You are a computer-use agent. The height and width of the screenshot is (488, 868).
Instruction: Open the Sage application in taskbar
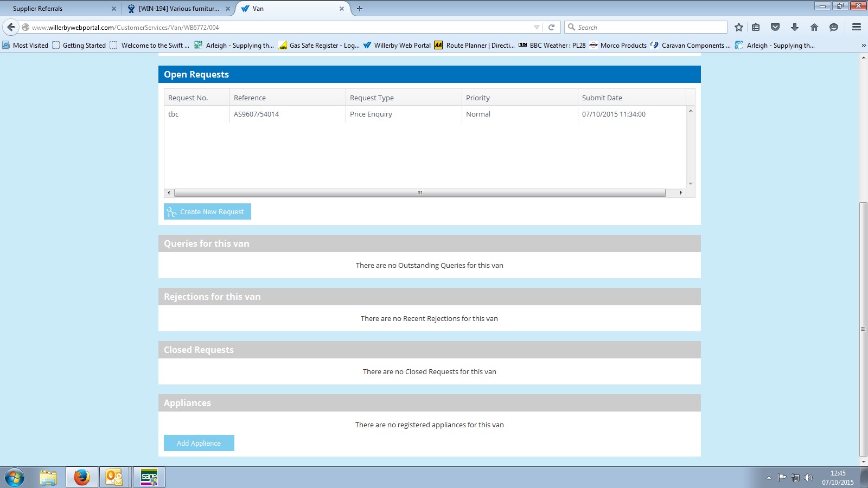[x=149, y=477]
